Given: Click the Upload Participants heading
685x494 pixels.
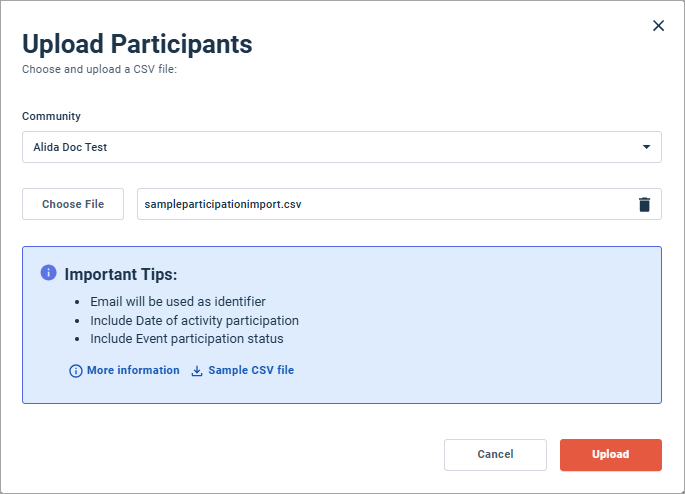Looking at the screenshot, I should (x=137, y=44).
